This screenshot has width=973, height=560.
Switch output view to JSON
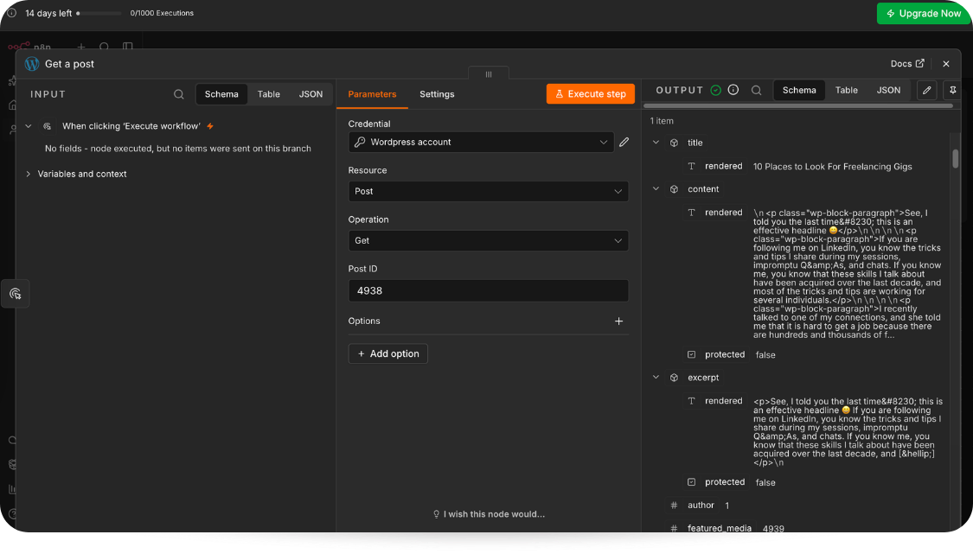pyautogui.click(x=888, y=91)
